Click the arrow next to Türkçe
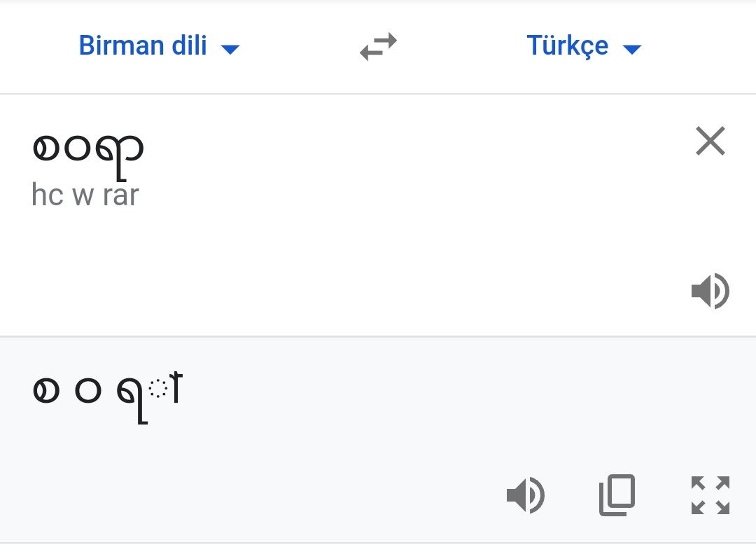 coord(631,49)
